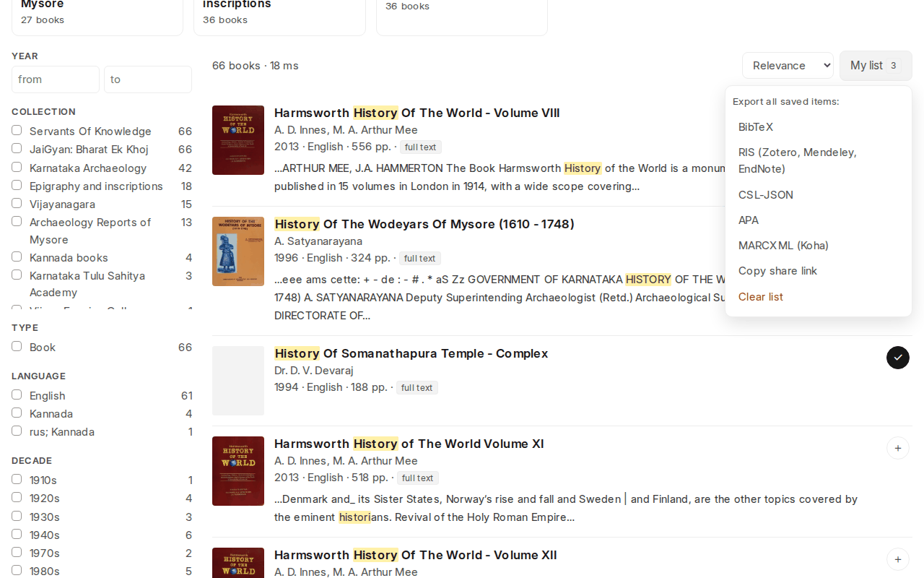Image resolution: width=924 pixels, height=578 pixels.
Task: Add Harmsworth Volume XII to list
Action: tap(898, 559)
